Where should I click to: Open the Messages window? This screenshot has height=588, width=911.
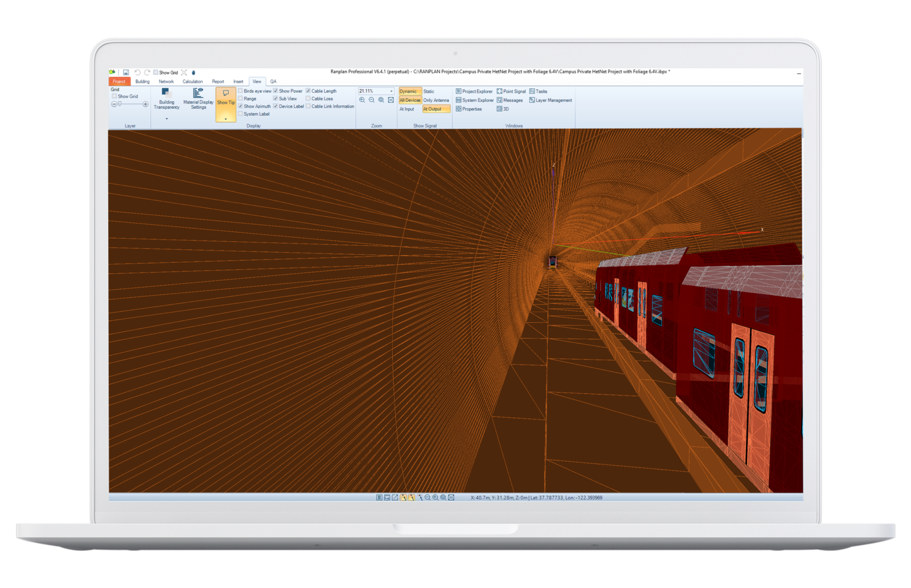coord(510,100)
